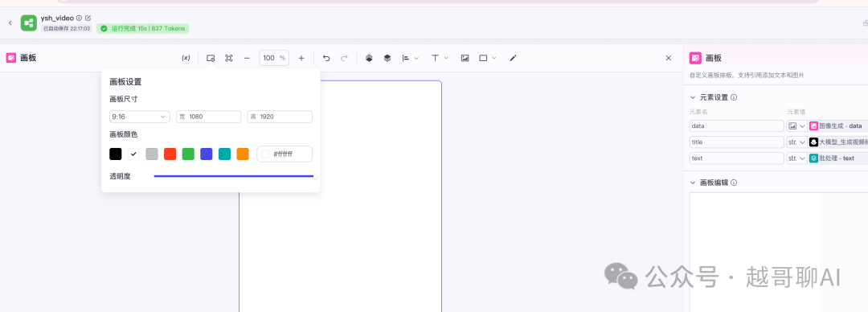Viewport: 868px width, 312px height.
Task: Click the bring-layer-forward icon
Action: tap(369, 58)
